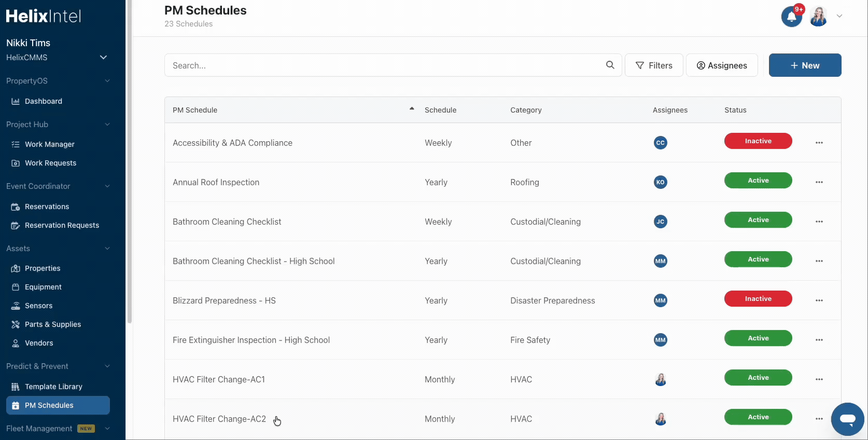Click into the Search schedules field
Viewport: 868px width, 440px height.
[393, 65]
